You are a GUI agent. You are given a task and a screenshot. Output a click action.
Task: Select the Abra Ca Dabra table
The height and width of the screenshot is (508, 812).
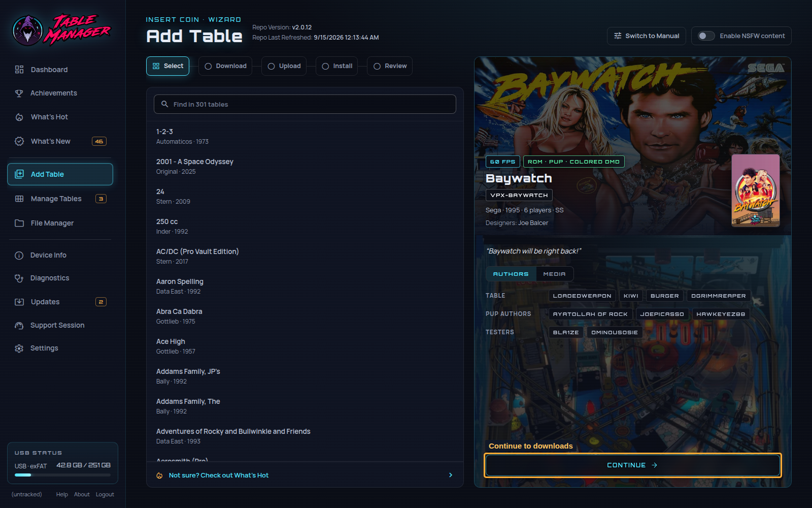[305, 316]
